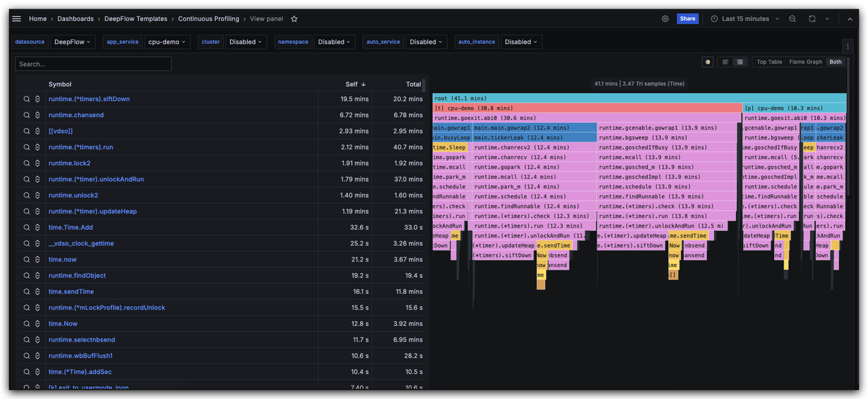Open the panel three-dot menu
Screen dimensions: 868x399
point(847,46)
